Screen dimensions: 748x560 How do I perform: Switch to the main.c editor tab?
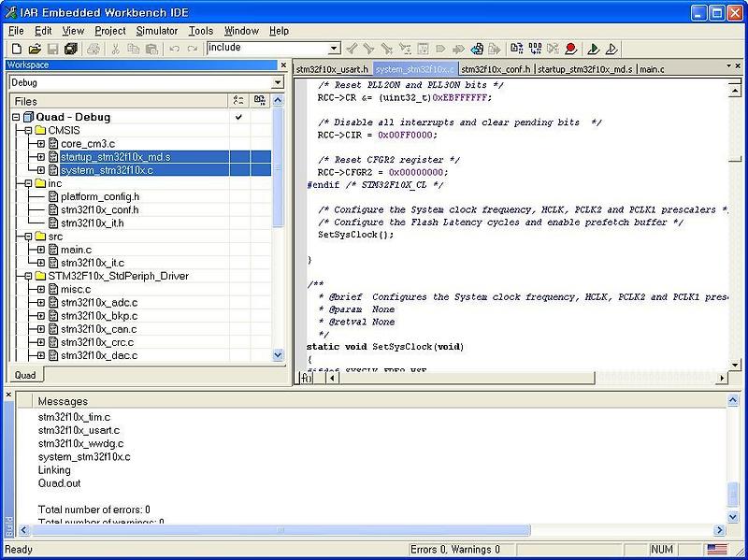pyautogui.click(x=652, y=69)
